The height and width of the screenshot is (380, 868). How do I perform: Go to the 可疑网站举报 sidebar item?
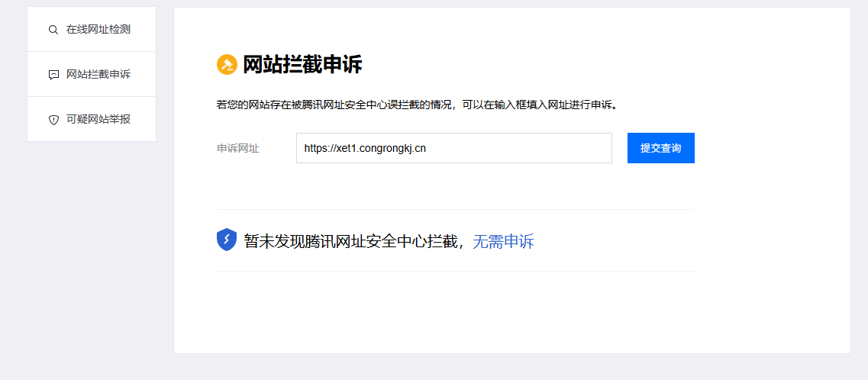(x=92, y=119)
